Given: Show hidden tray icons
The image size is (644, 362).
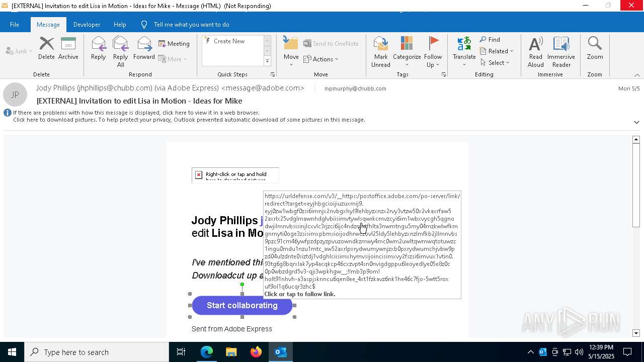Looking at the screenshot, I should [x=530, y=352].
